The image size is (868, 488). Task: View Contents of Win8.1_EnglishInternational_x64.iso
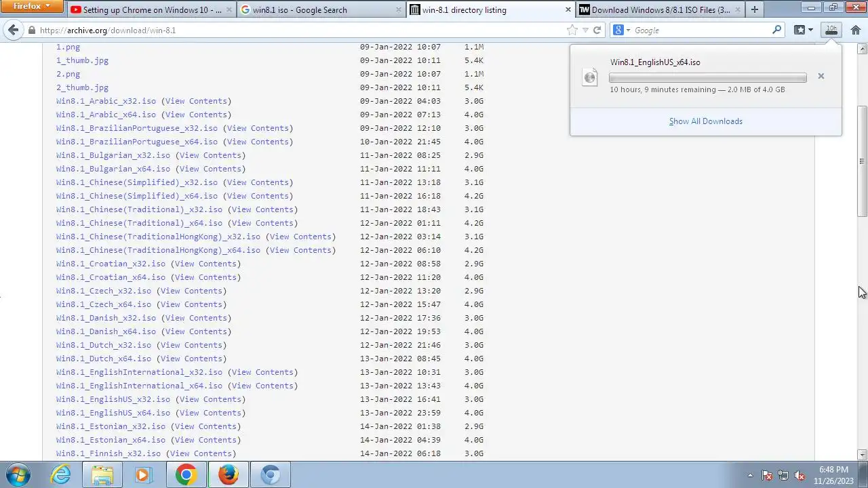point(262,386)
